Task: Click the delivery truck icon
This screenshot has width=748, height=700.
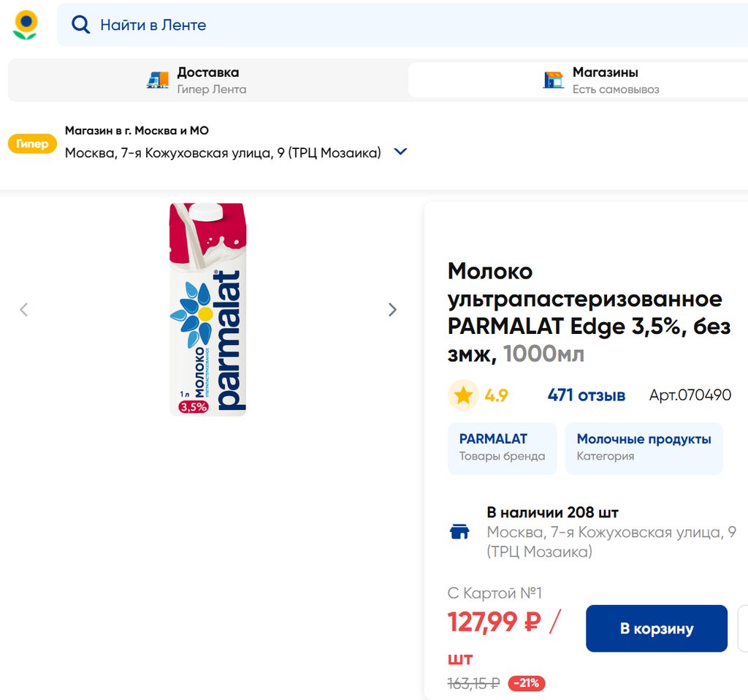Action: pos(158,80)
